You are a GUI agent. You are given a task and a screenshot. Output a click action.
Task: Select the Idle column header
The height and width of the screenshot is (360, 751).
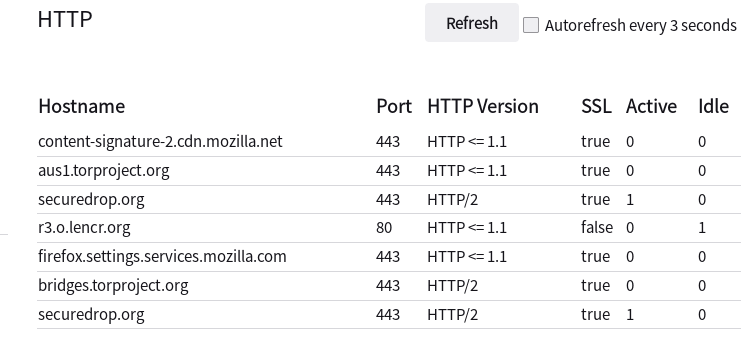click(x=714, y=106)
